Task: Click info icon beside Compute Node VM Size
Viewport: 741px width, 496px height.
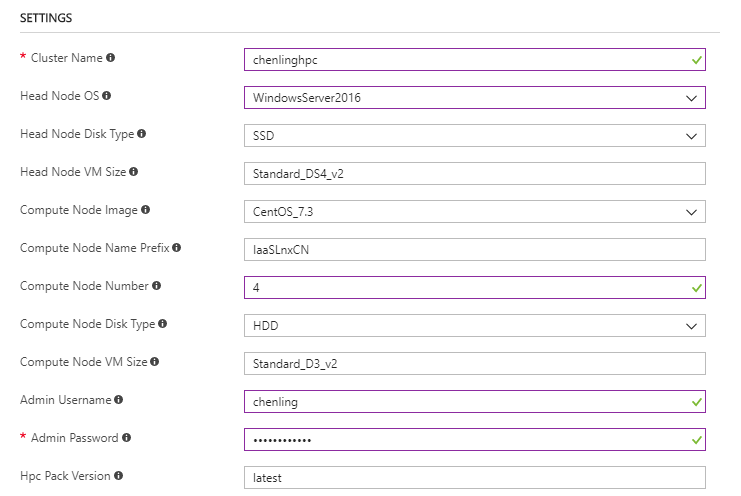Action: point(154,362)
